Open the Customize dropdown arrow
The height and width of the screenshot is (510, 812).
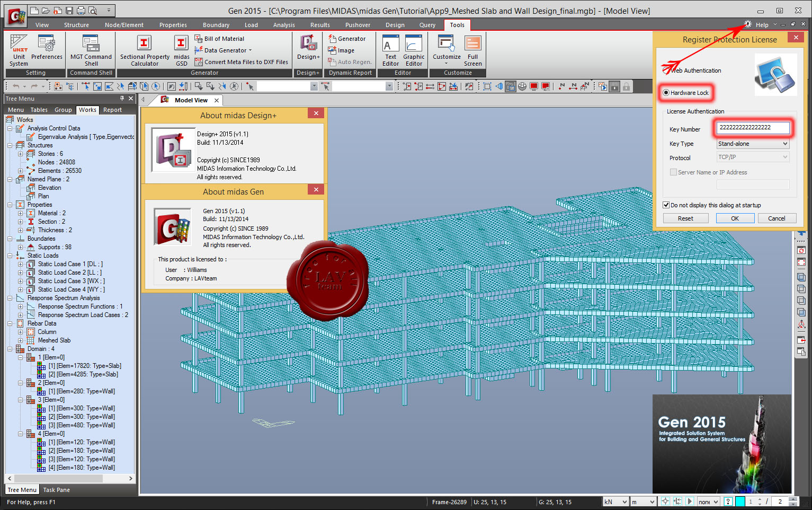pyautogui.click(x=446, y=64)
